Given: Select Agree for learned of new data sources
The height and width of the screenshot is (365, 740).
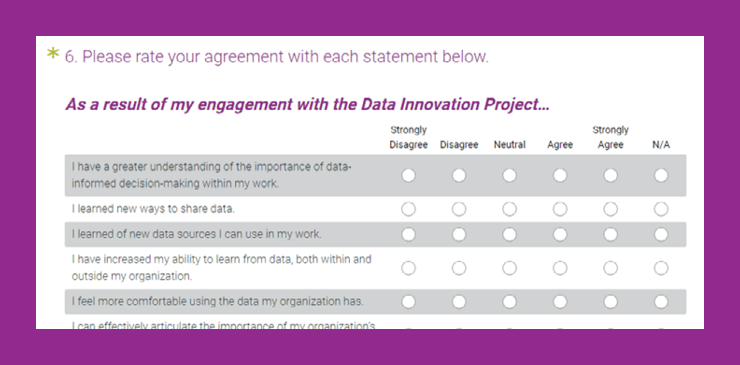Looking at the screenshot, I should click(x=560, y=235).
